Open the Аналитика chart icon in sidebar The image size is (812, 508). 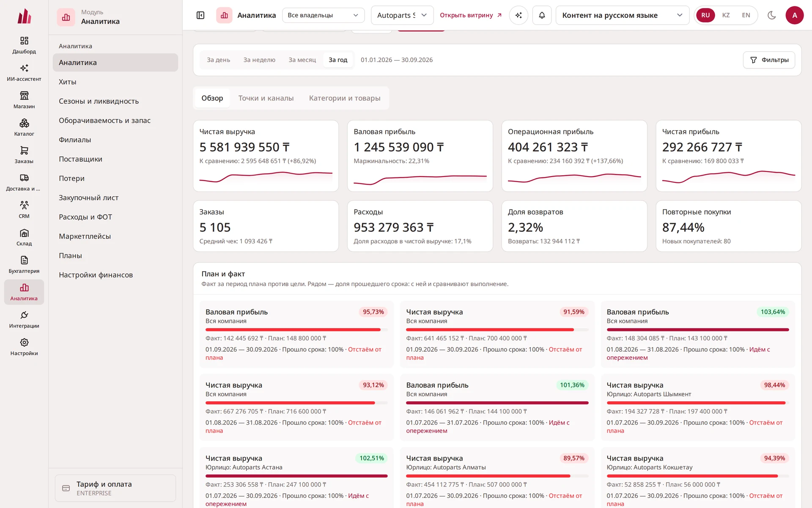click(x=24, y=287)
